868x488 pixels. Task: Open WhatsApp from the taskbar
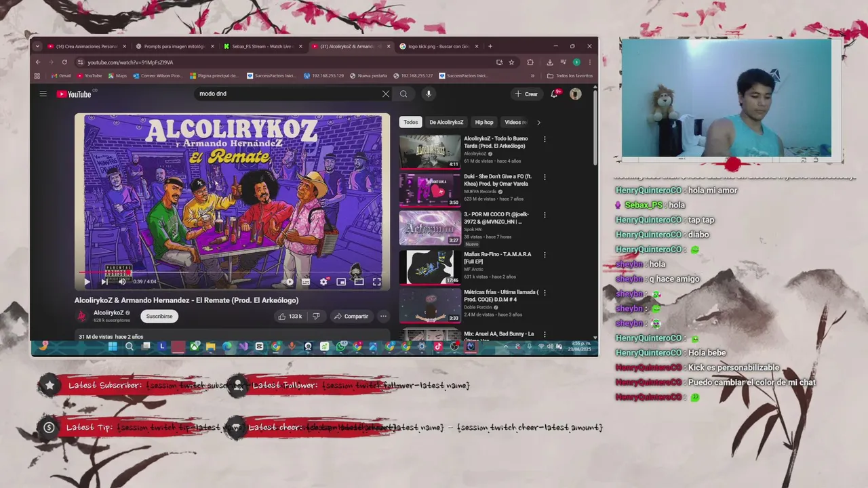tap(340, 347)
